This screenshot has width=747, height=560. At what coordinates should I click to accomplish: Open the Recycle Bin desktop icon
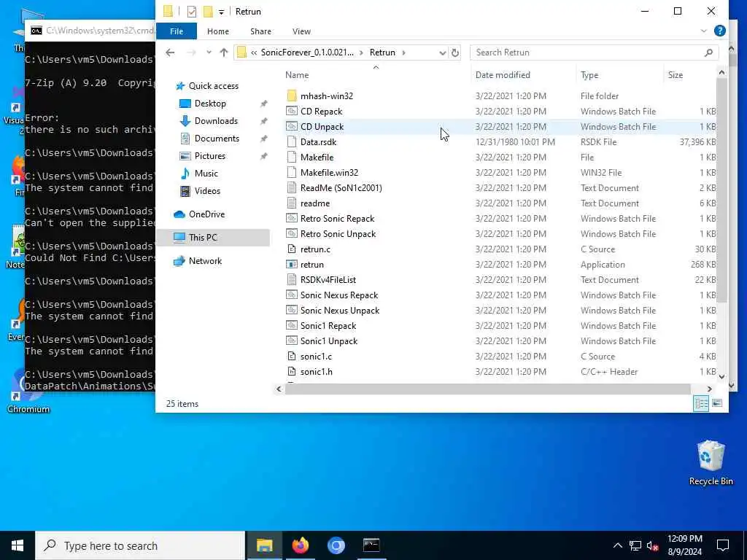[x=711, y=463]
